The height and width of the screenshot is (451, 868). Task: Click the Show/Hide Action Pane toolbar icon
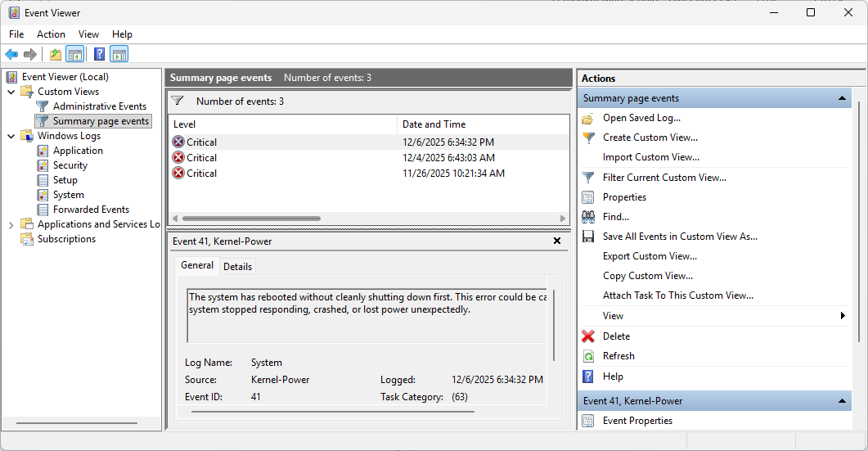point(119,55)
